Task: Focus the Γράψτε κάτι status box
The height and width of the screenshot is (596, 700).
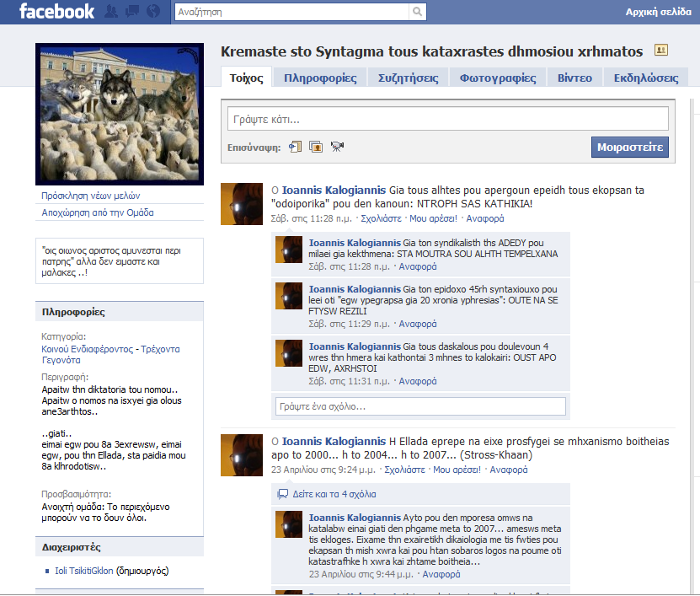Action: [448, 119]
